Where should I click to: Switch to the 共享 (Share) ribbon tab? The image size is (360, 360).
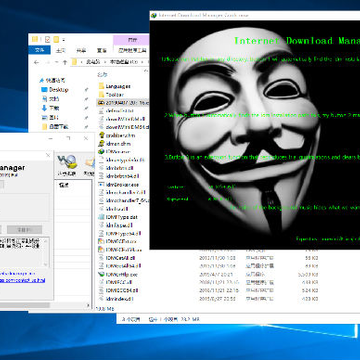coord(81,51)
